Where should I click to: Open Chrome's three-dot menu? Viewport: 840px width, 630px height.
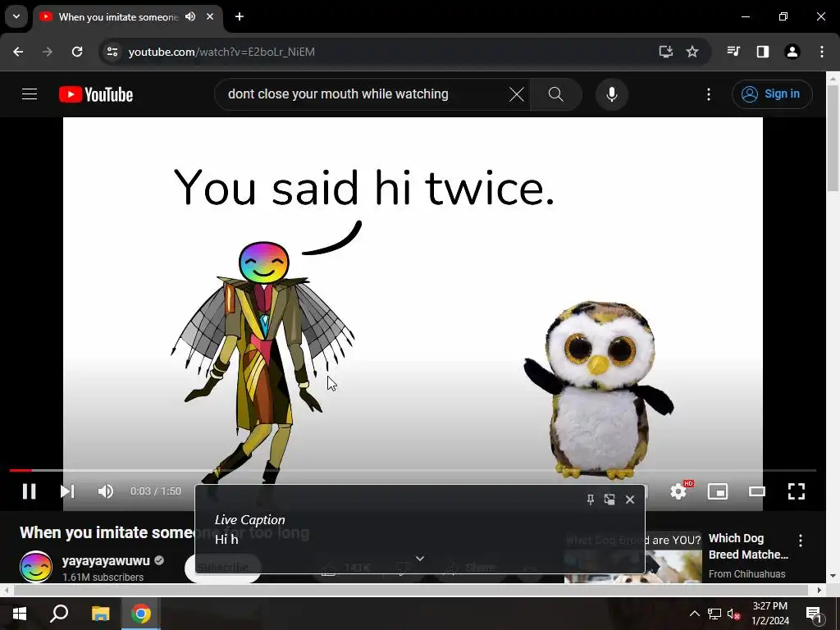coord(822,52)
